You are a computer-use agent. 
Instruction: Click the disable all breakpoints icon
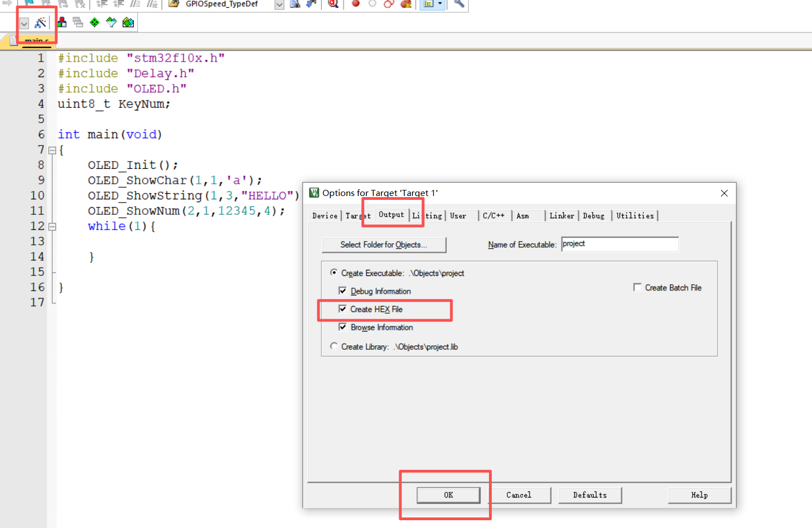point(389,4)
